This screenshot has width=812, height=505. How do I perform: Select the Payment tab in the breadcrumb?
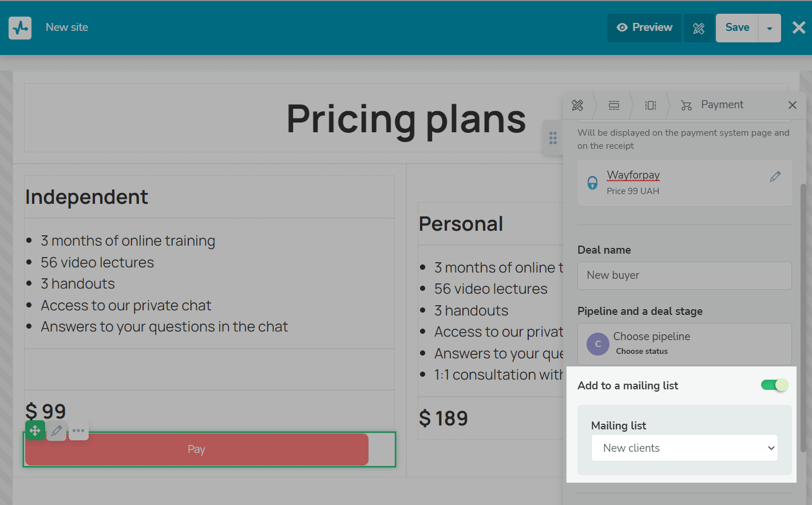tap(712, 105)
